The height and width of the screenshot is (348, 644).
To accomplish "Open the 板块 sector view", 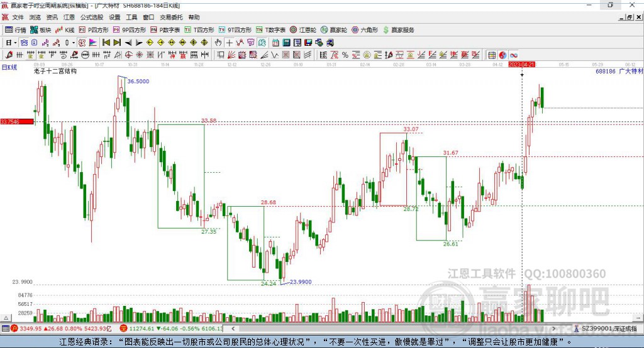I will (41, 30).
